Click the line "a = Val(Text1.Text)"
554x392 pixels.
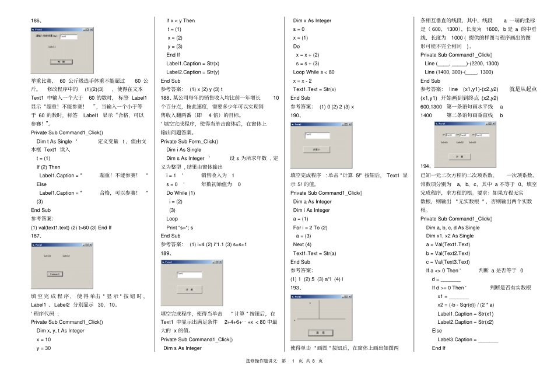pos(448,244)
